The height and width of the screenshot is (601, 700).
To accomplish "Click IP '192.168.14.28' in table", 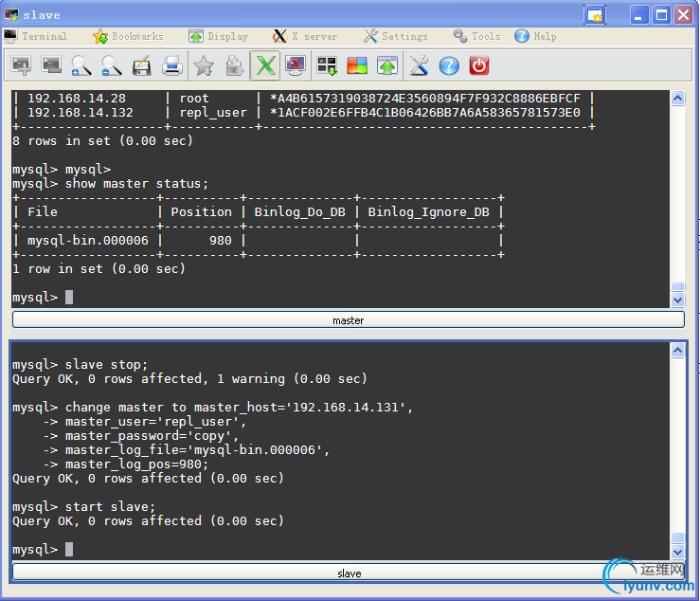I will (77, 99).
